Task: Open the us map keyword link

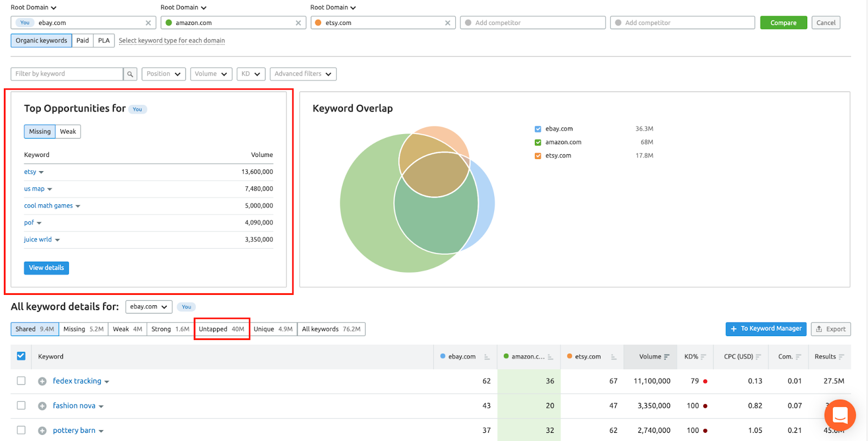Action: click(x=34, y=189)
